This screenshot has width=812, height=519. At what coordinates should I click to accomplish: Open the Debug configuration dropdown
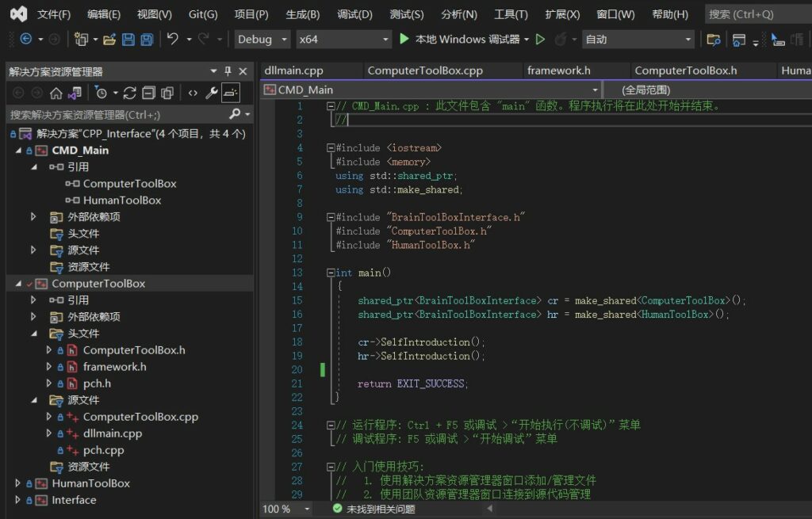[263, 40]
